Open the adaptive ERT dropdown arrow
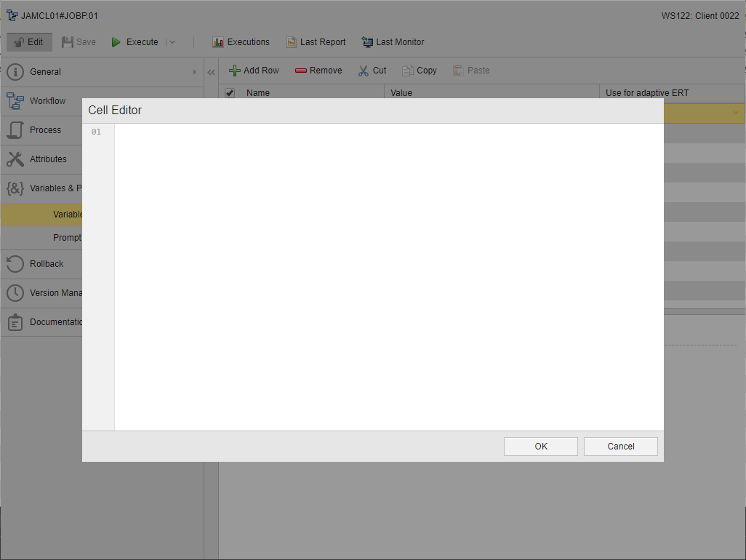This screenshot has width=746, height=560. [736, 113]
